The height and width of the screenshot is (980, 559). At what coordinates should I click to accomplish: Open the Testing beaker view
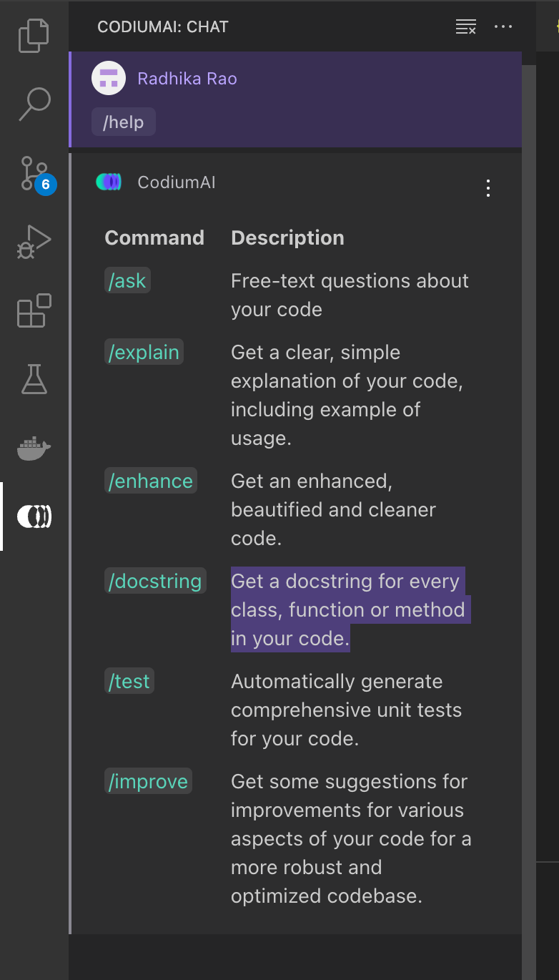[34, 379]
